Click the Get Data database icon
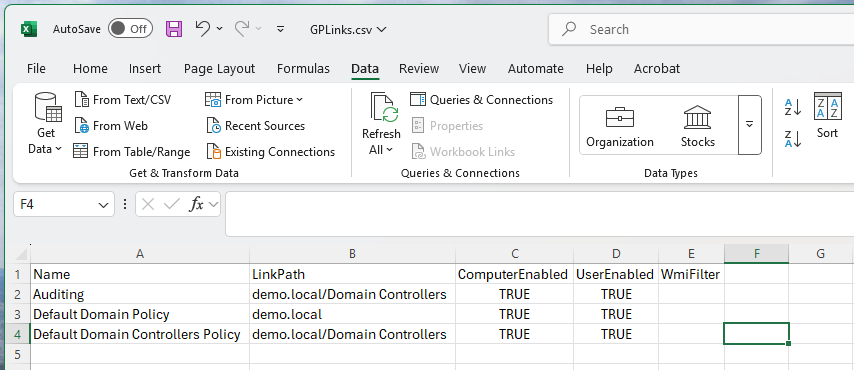This screenshot has width=854, height=370. [x=48, y=107]
